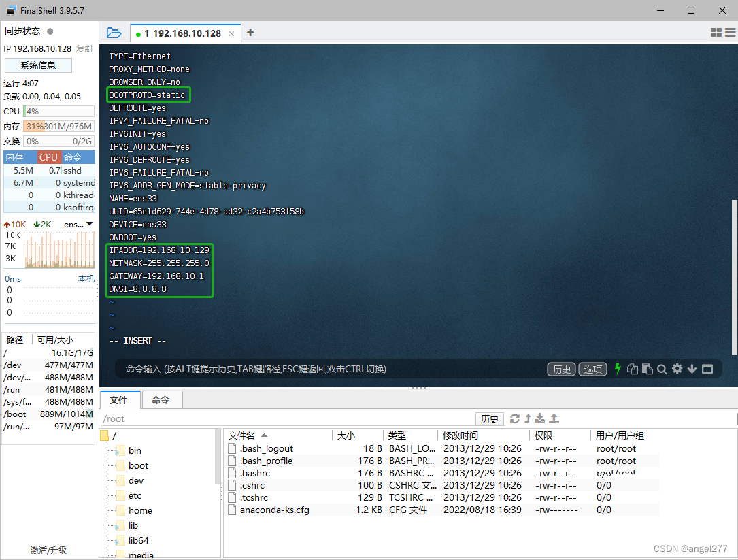Sort files by 类型 column header
Screen dimensions: 738x560
tap(410, 435)
